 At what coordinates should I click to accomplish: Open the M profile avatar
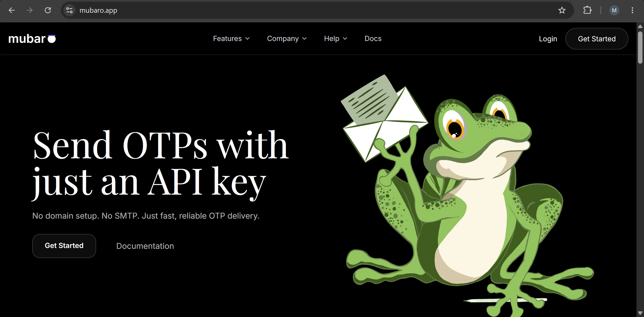[x=614, y=10]
